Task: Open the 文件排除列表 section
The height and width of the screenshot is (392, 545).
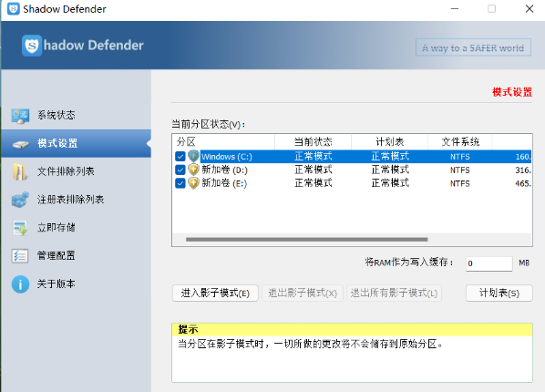Action: click(77, 171)
